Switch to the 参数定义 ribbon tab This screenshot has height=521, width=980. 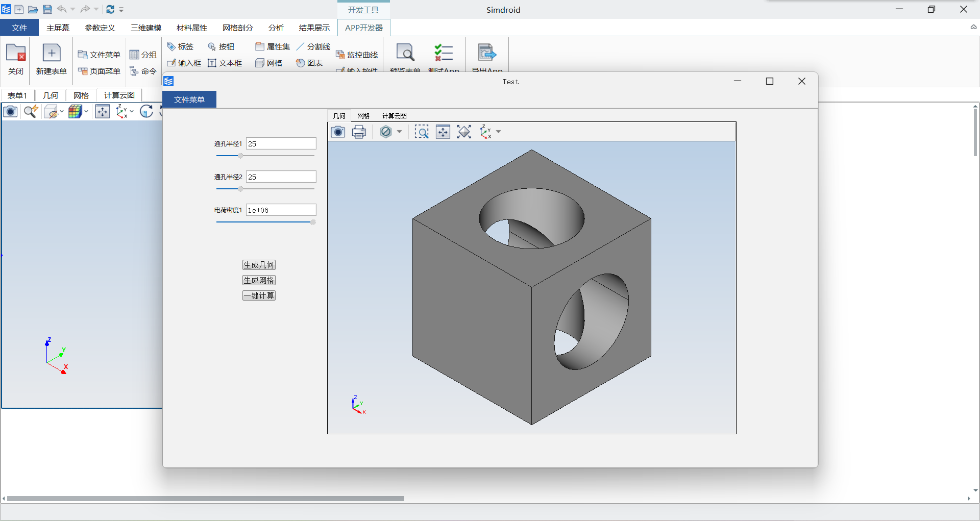[x=100, y=28]
